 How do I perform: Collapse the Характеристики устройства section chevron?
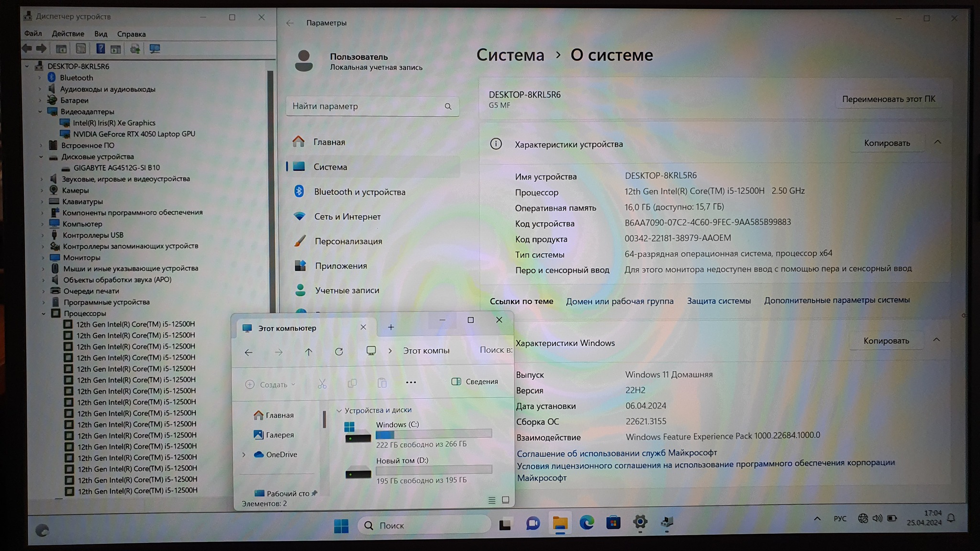pos(937,143)
